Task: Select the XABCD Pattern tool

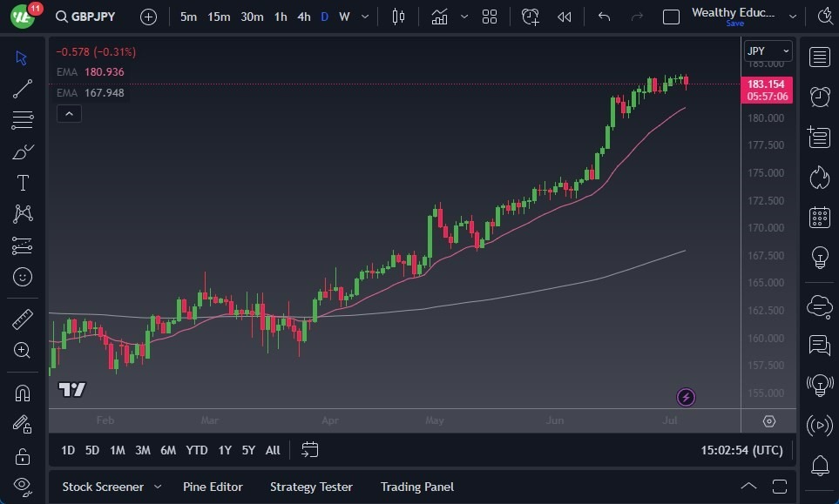Action: pos(22,214)
